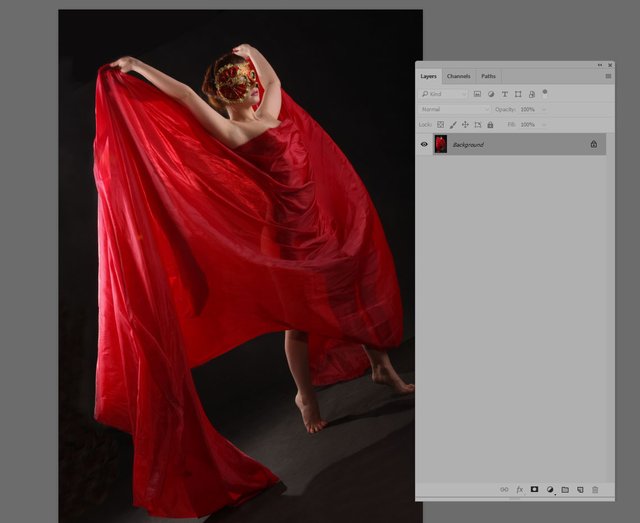Select the Layers tab
Screen dimensions: 640x523
[x=429, y=76]
